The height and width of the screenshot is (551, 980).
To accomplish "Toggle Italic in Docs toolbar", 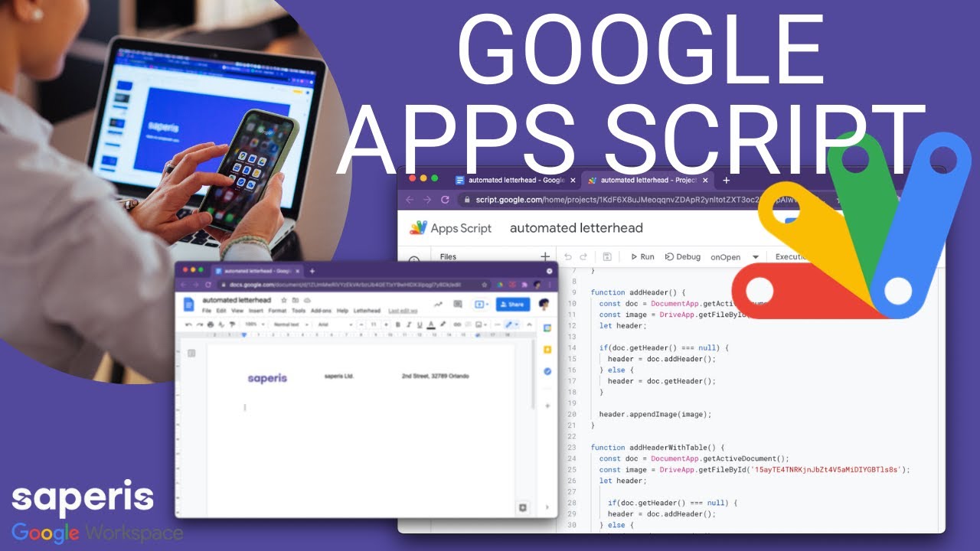I will [x=409, y=324].
